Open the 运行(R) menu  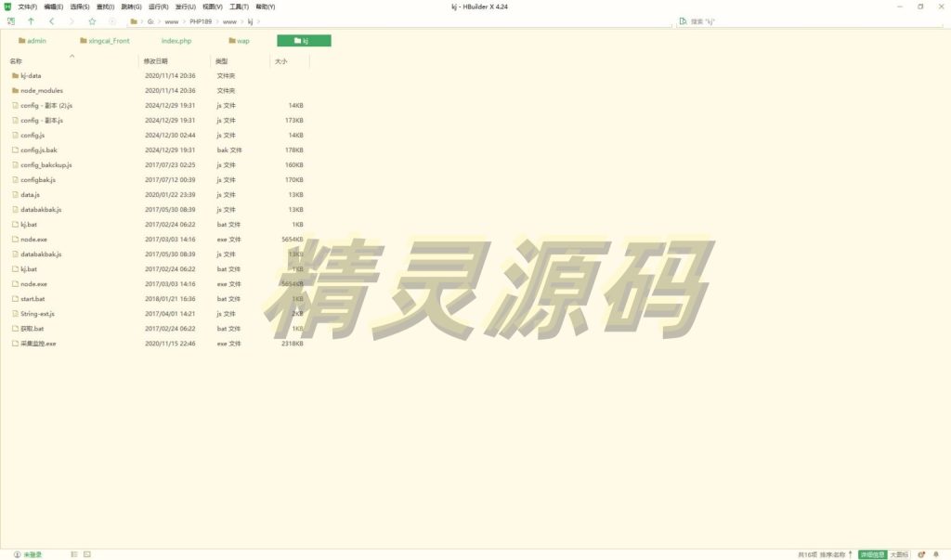(158, 7)
